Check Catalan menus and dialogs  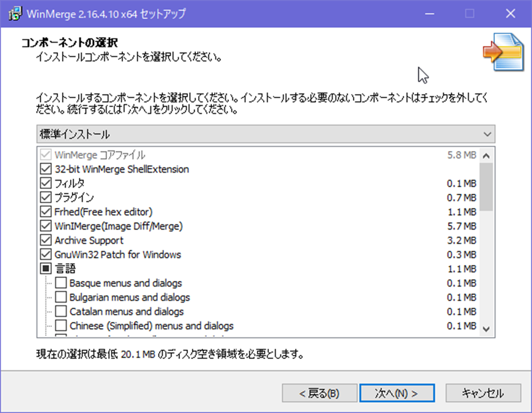click(x=61, y=311)
